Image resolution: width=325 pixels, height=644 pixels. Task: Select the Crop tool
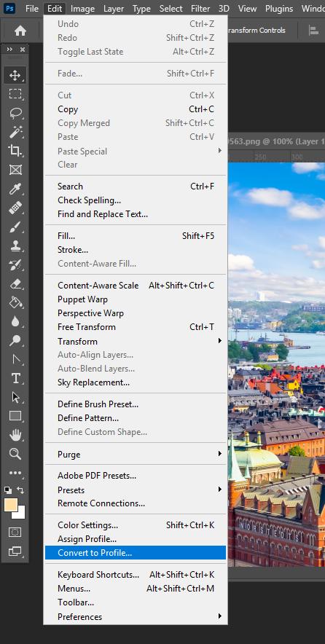[x=15, y=151]
